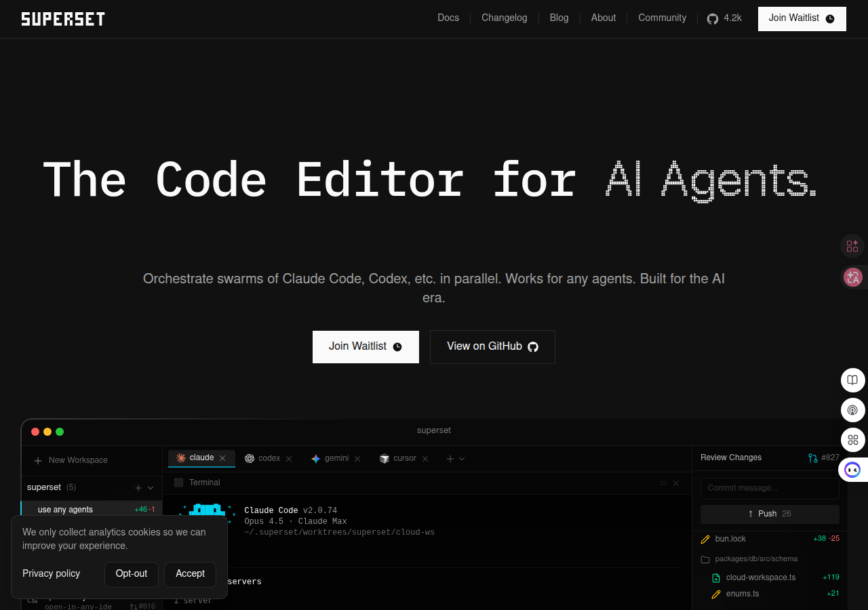Close the gemini tab

(x=357, y=459)
